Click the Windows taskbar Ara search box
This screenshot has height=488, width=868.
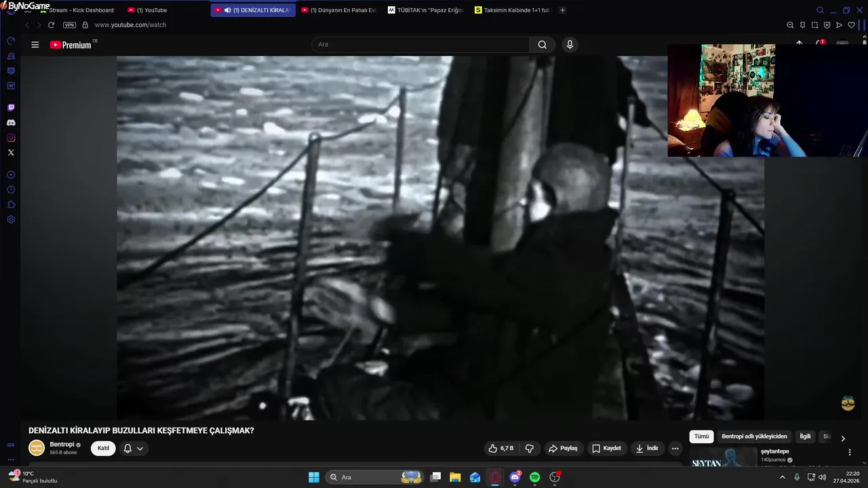tap(375, 477)
